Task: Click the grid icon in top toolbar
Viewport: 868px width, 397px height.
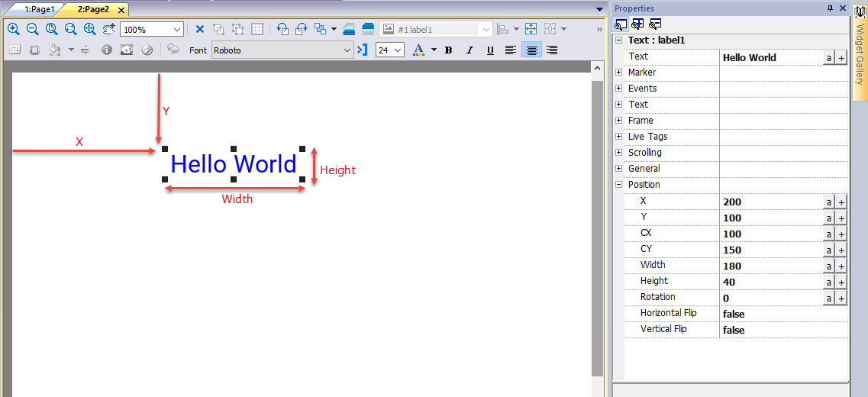Action: (x=257, y=29)
